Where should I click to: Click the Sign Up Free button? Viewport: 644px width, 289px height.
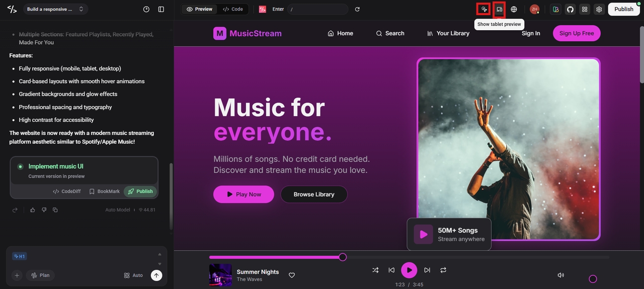pos(577,33)
